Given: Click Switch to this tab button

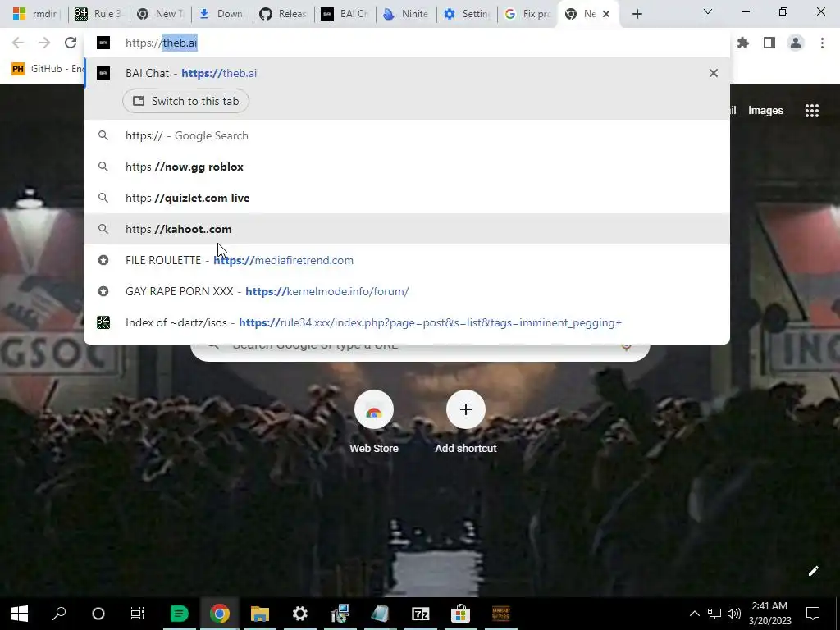Looking at the screenshot, I should click(186, 101).
